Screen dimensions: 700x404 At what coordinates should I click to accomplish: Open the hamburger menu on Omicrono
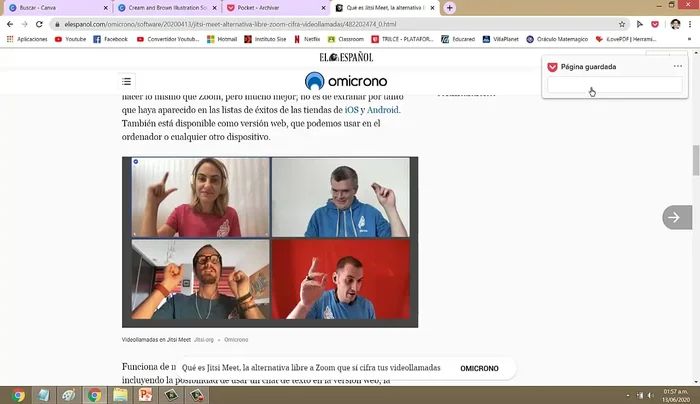(126, 81)
